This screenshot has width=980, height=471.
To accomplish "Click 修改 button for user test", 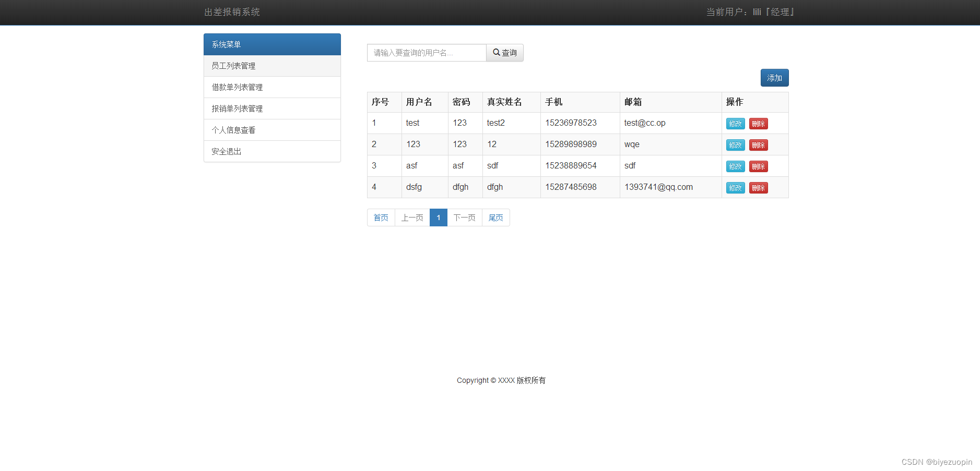I will point(735,124).
